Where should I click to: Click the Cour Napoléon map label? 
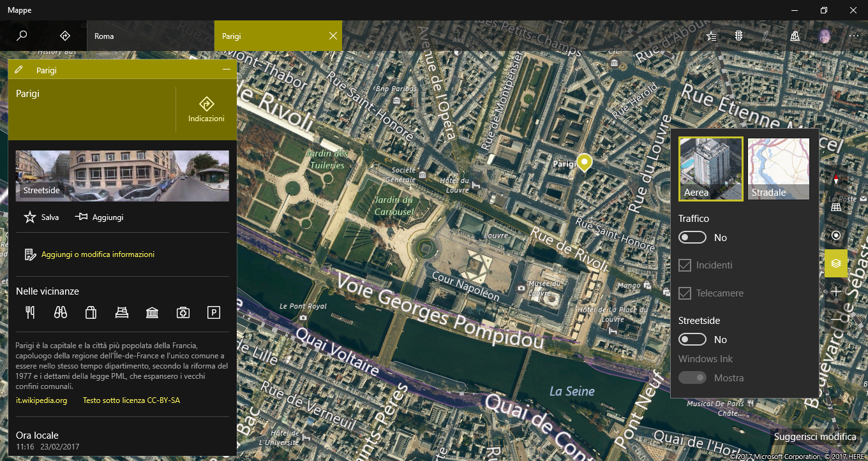466,286
